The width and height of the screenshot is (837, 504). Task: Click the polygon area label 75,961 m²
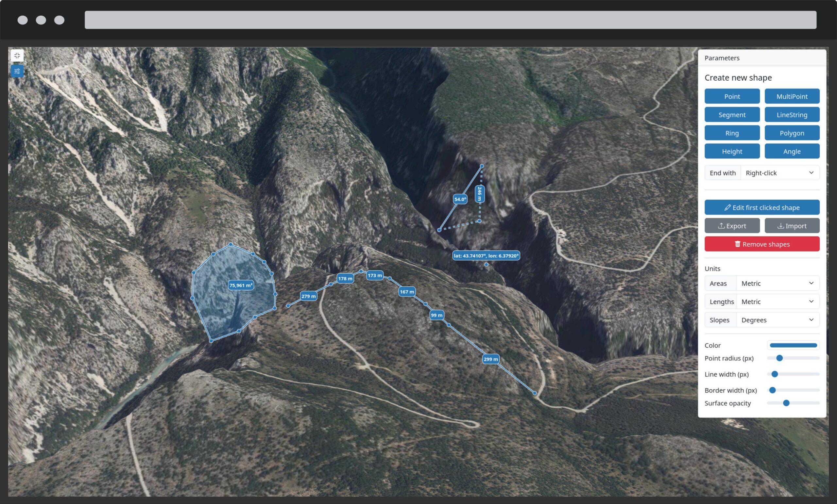(x=241, y=285)
